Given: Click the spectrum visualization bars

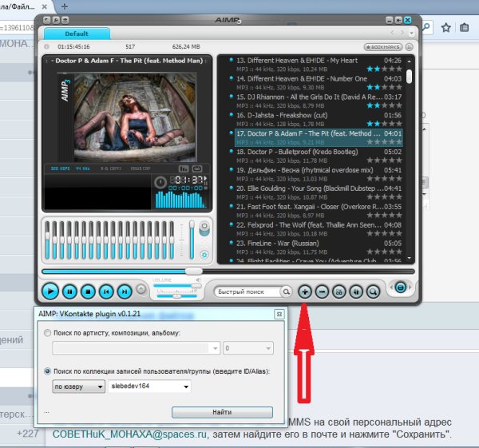Looking at the screenshot, I should [180, 200].
